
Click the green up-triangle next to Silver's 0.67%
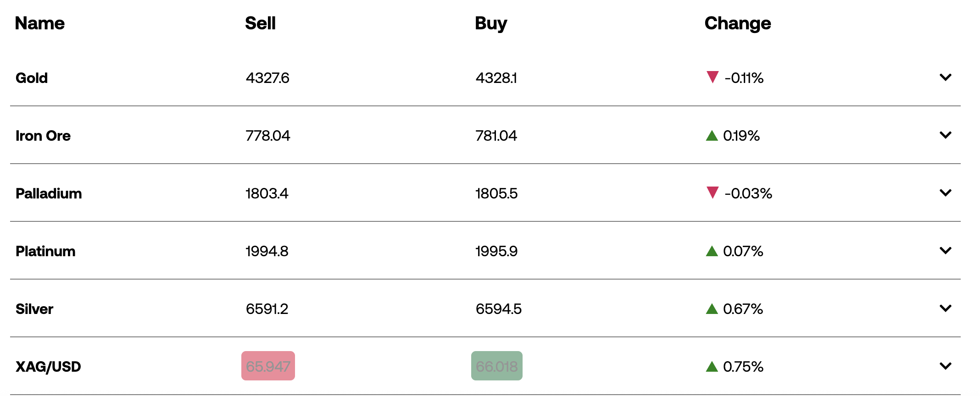click(x=713, y=309)
